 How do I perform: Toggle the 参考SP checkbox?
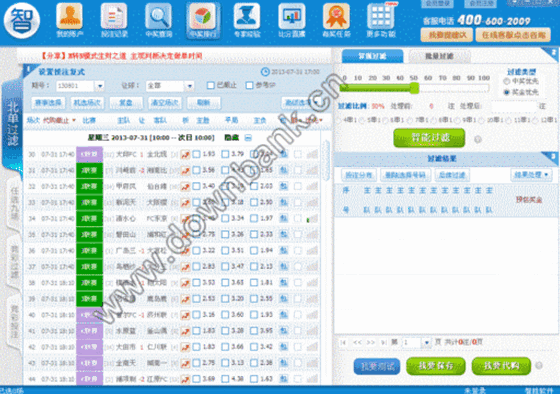click(x=249, y=85)
